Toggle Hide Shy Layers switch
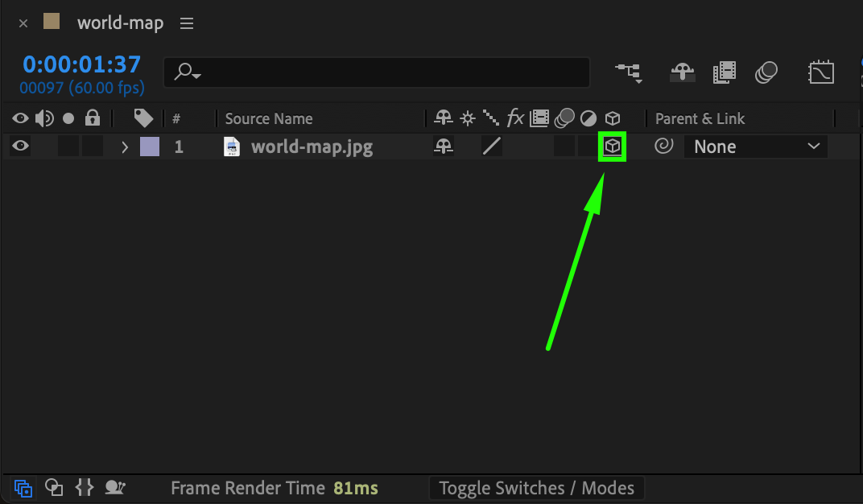The height and width of the screenshot is (504, 863). pos(683,72)
